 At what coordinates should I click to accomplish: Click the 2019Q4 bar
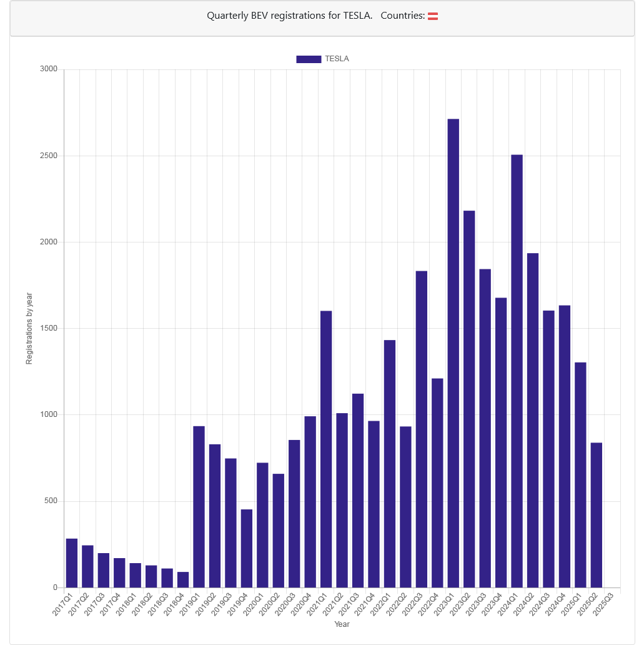click(247, 548)
